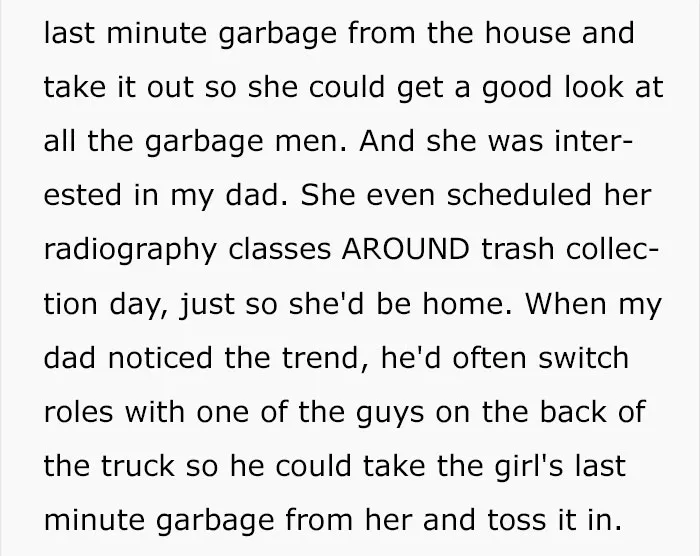The width and height of the screenshot is (700, 556).
Task: Click the hyphenated word "inter-"
Action: pos(594,141)
